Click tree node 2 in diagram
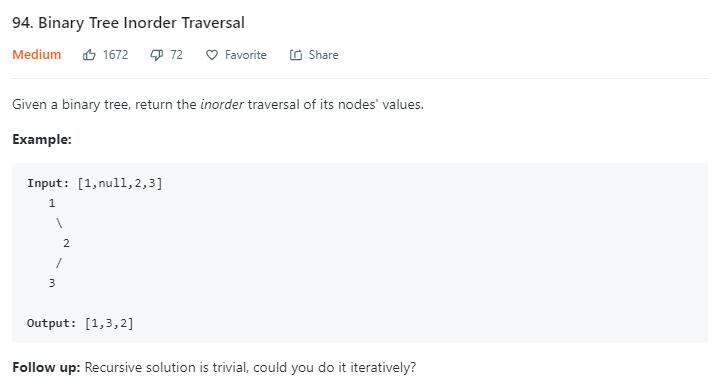 pyautogui.click(x=66, y=243)
